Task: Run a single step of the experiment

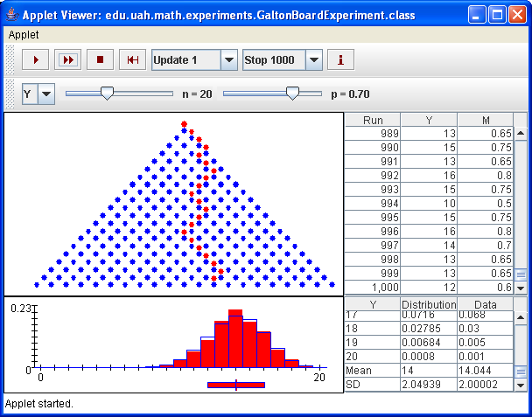Action: 35,59
